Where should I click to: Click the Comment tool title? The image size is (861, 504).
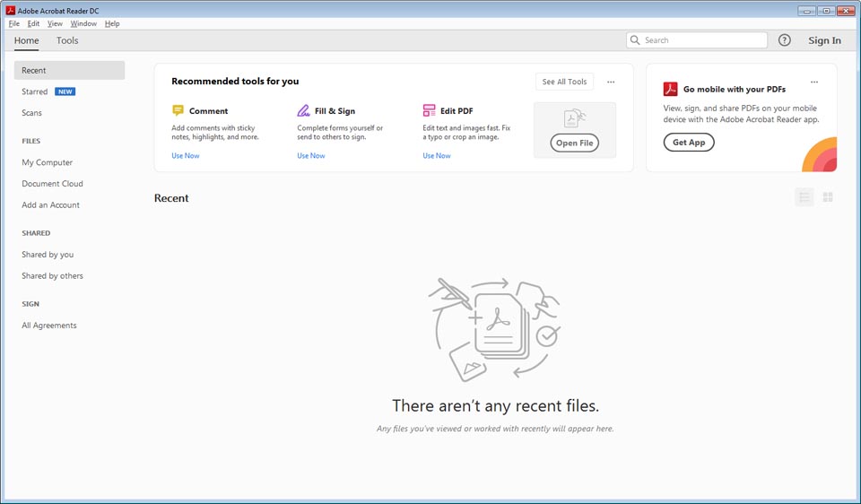pos(209,111)
